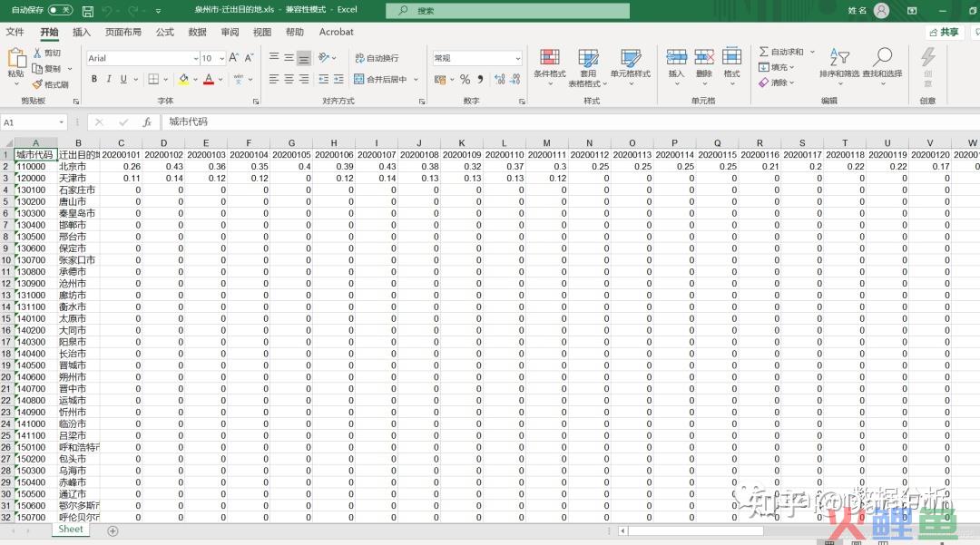Click the 共享 (Share) button
Screen dimensions: 980x545
pyautogui.click(x=944, y=33)
